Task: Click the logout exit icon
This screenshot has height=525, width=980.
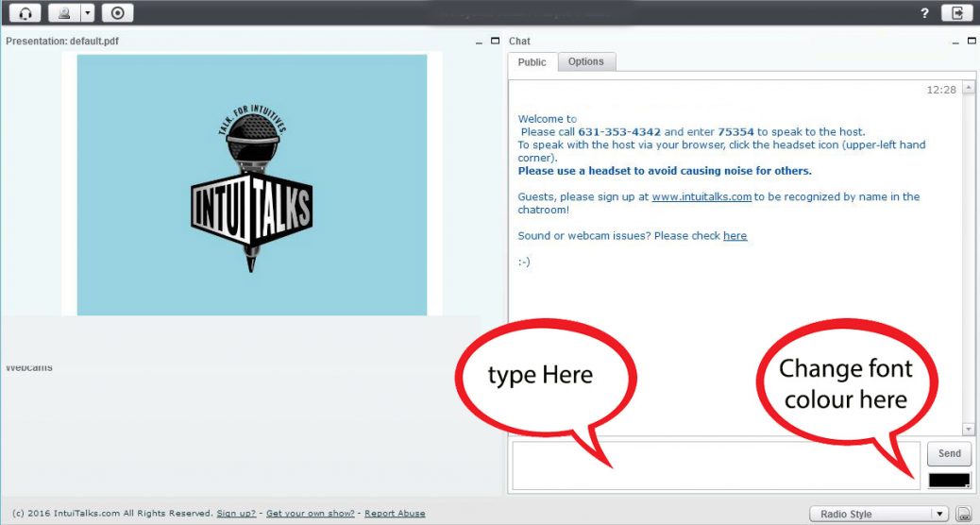Action: click(x=957, y=13)
